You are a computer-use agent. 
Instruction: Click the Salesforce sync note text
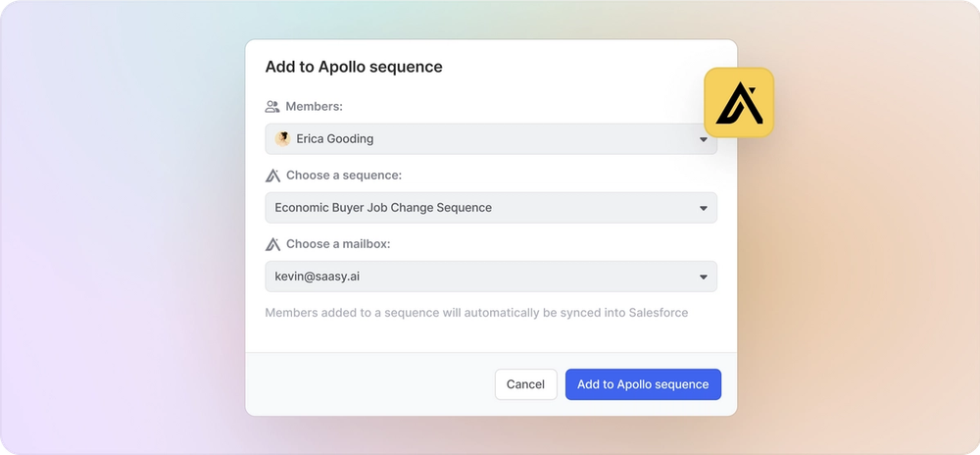[x=476, y=313]
